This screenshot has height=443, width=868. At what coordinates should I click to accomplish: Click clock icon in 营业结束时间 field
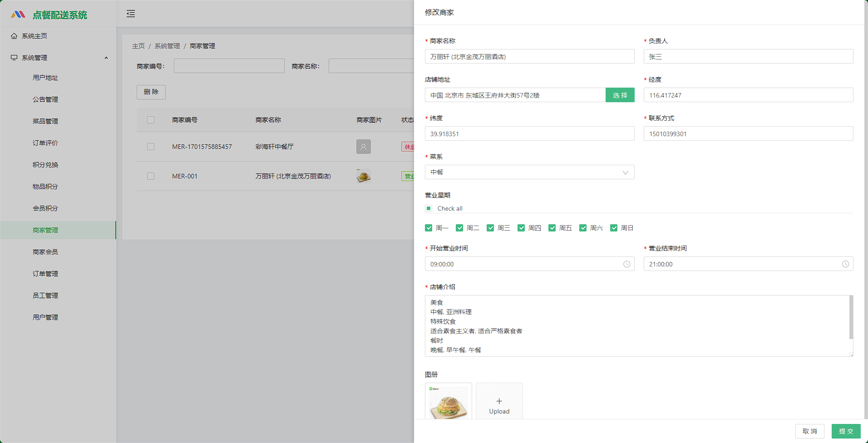point(846,264)
